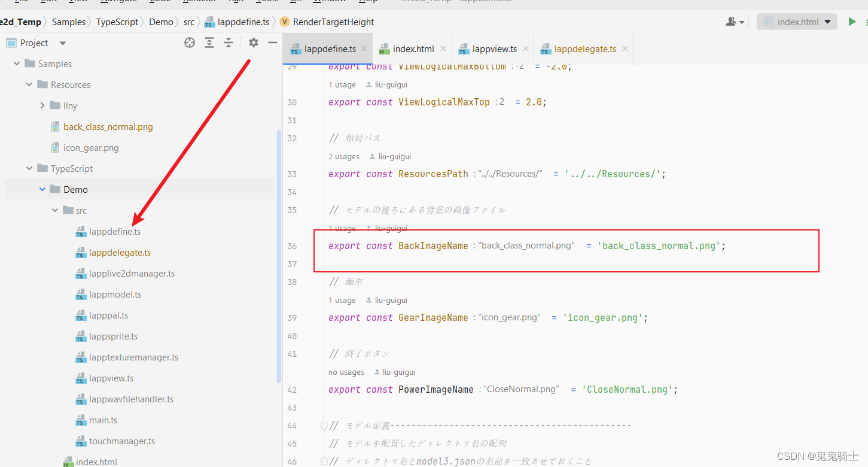Open lappview.ts in the project tree
This screenshot has width=868, height=467.
[111, 378]
